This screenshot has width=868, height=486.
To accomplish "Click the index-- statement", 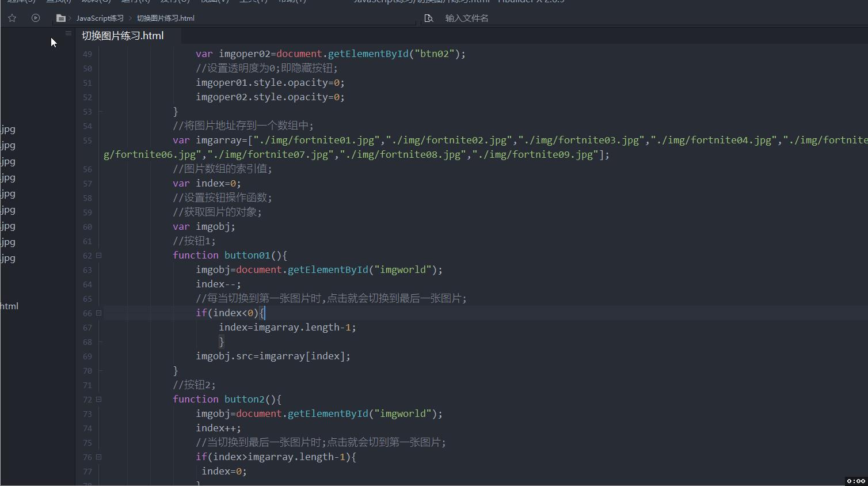I will [x=218, y=284].
